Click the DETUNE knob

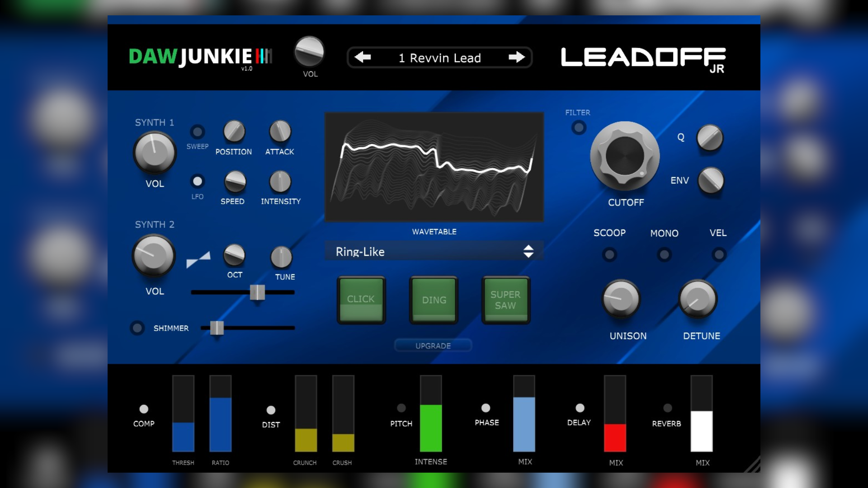pyautogui.click(x=698, y=299)
